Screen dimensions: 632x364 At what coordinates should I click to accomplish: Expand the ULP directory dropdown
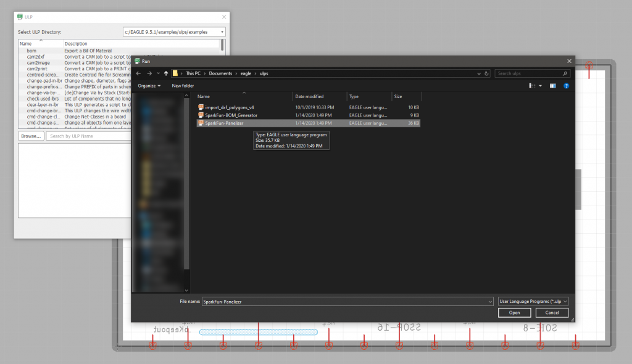coord(222,31)
